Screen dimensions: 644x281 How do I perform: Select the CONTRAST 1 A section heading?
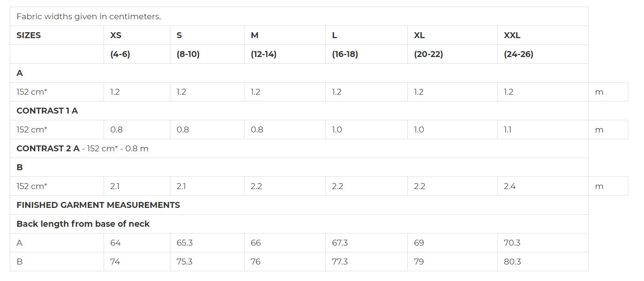click(47, 111)
